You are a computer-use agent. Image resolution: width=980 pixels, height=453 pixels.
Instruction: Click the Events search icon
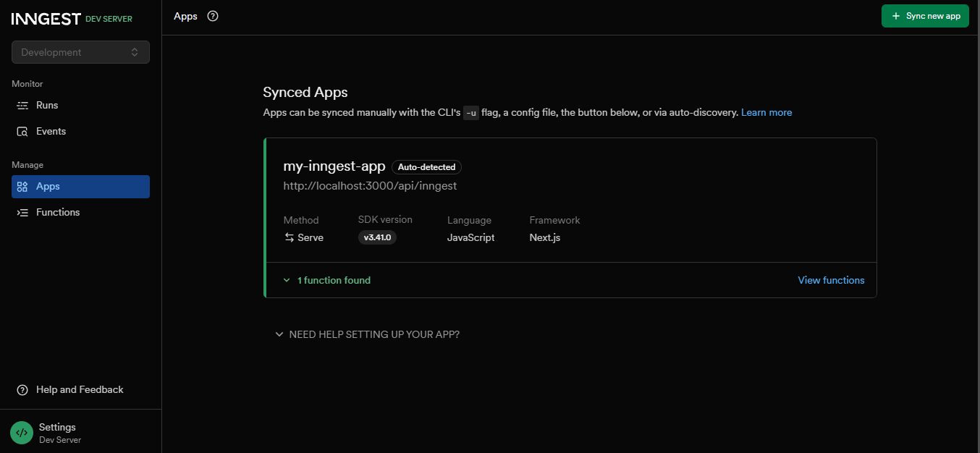click(x=22, y=132)
